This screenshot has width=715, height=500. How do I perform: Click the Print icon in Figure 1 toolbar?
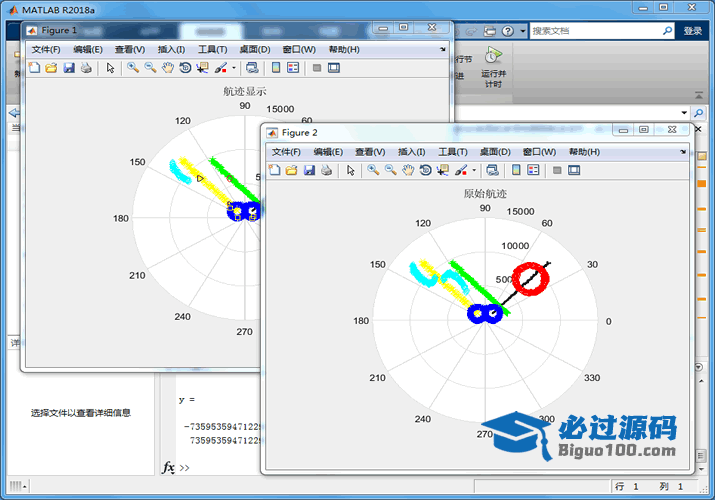[x=86, y=68]
